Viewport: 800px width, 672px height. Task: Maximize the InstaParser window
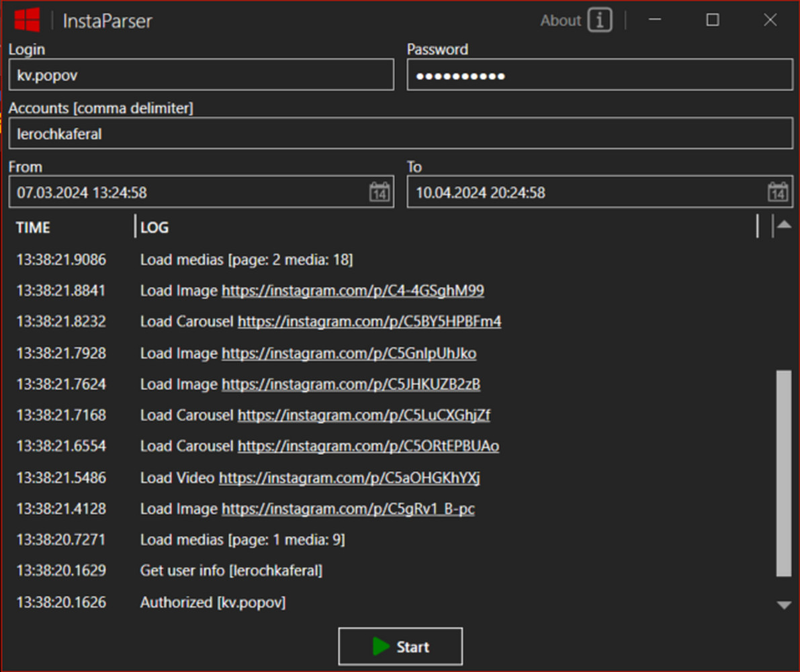click(713, 20)
